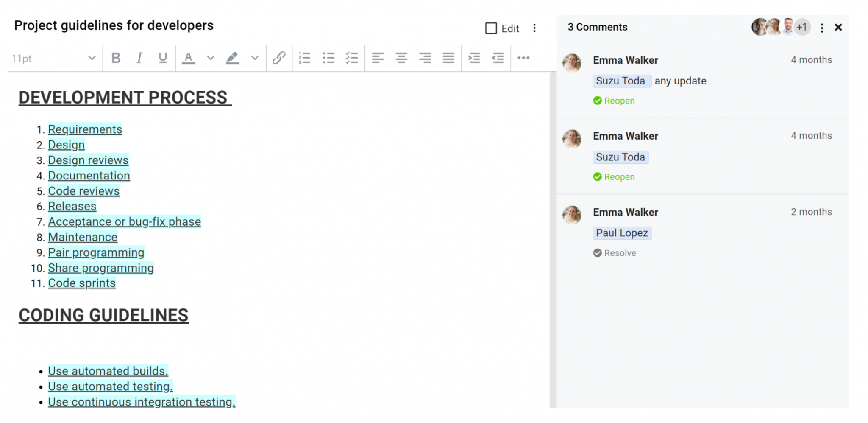Open the document options menu beside Edit
868x423 pixels.
pyautogui.click(x=534, y=28)
